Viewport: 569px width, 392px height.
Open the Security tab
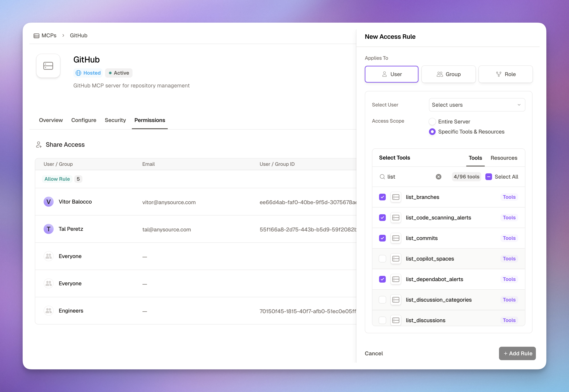click(116, 120)
